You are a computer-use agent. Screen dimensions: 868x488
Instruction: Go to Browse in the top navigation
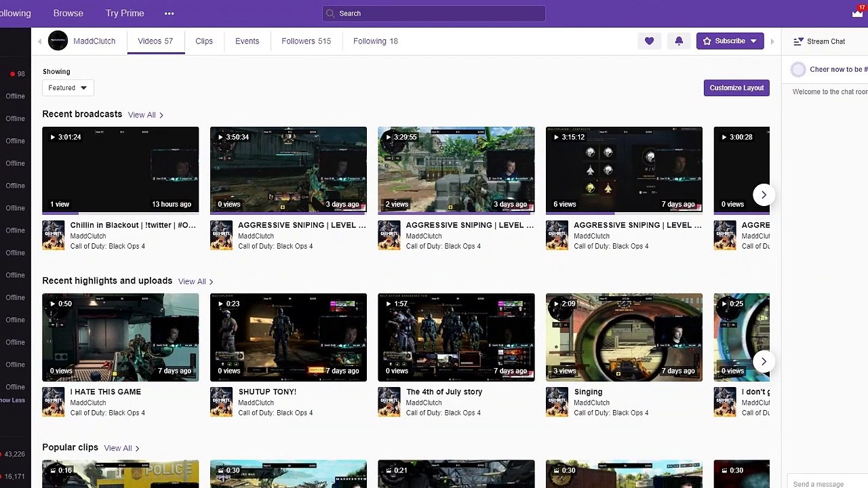[68, 14]
